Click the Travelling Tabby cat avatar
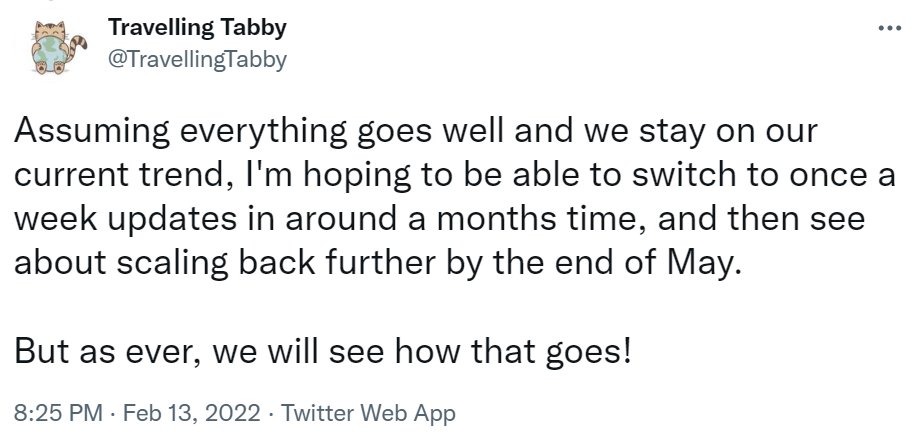 (x=59, y=47)
